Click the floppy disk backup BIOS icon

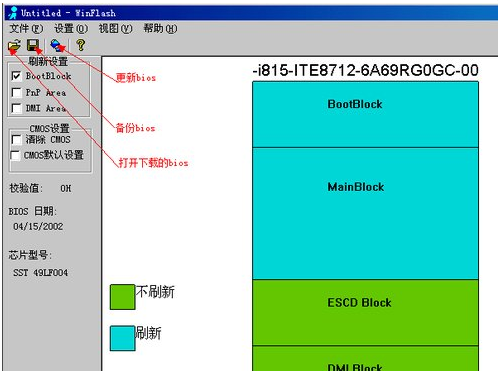point(33,45)
